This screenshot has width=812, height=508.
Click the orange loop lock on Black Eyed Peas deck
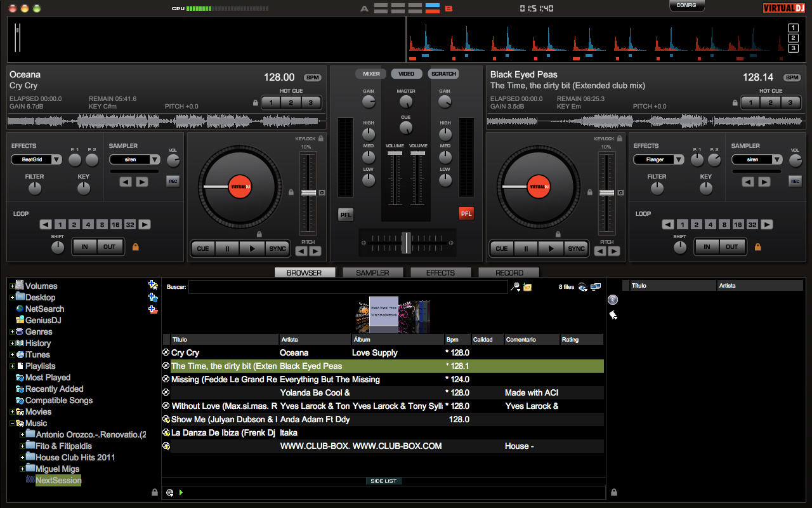[x=757, y=246]
